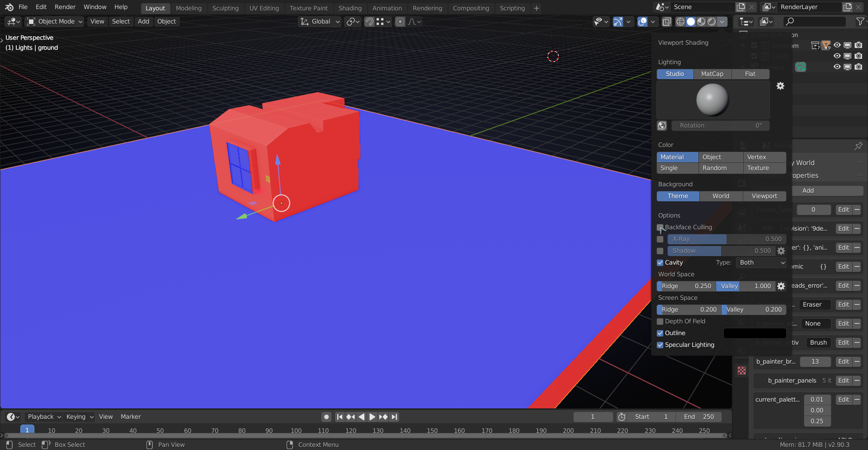Open world space cavity settings gear
868x450 pixels.
(781, 286)
